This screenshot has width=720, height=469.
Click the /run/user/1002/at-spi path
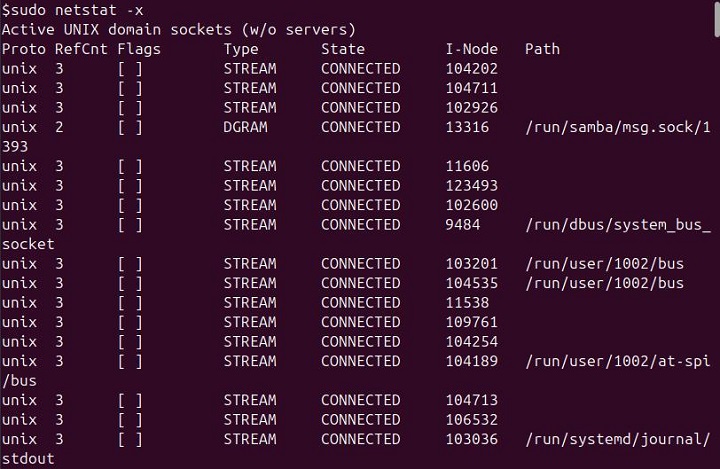click(x=617, y=361)
